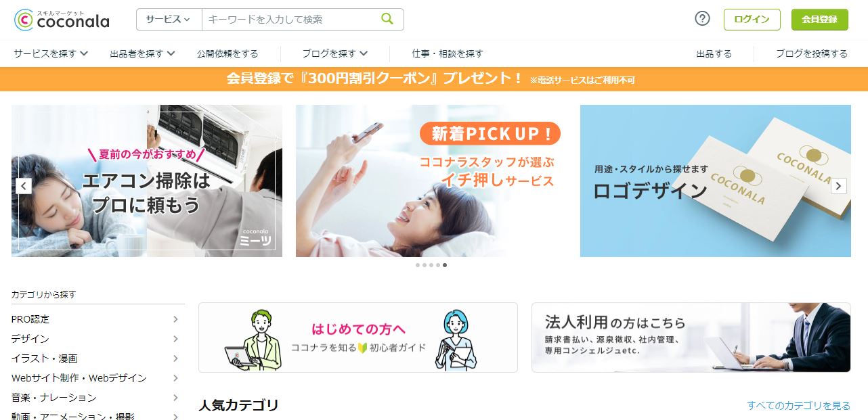The height and width of the screenshot is (420, 868).
Task: Click the green search magnifier icon
Action: click(x=387, y=19)
